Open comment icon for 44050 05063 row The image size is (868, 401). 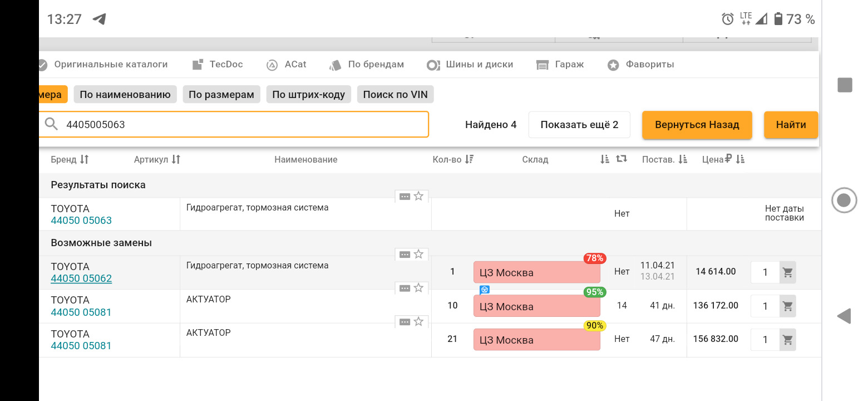coord(405,197)
